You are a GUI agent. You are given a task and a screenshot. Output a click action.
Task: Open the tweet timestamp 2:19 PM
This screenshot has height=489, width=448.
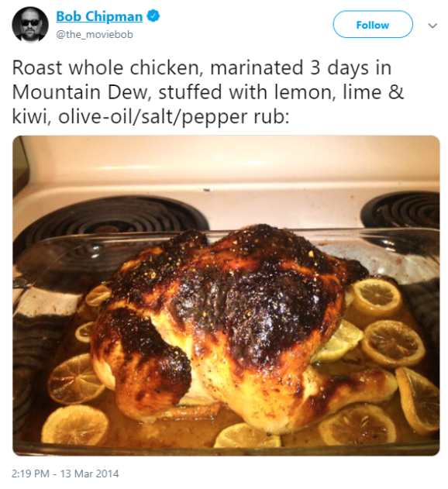click(30, 474)
